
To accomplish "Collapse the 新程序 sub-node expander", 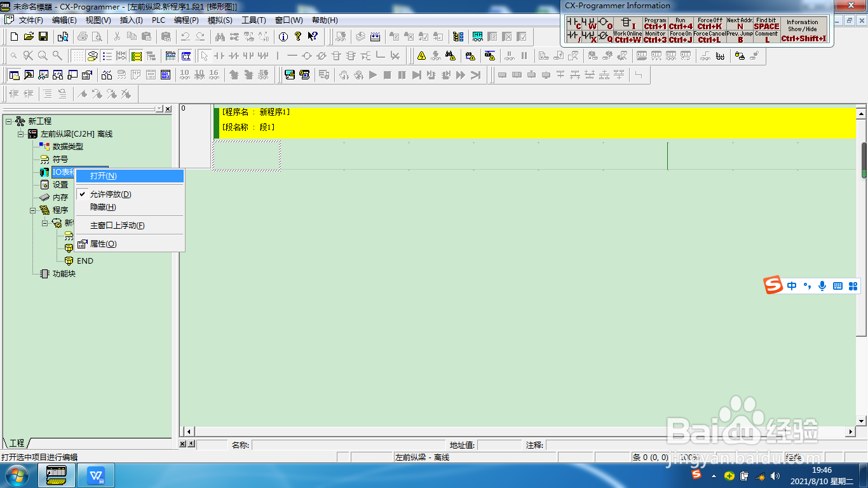I will tap(44, 223).
